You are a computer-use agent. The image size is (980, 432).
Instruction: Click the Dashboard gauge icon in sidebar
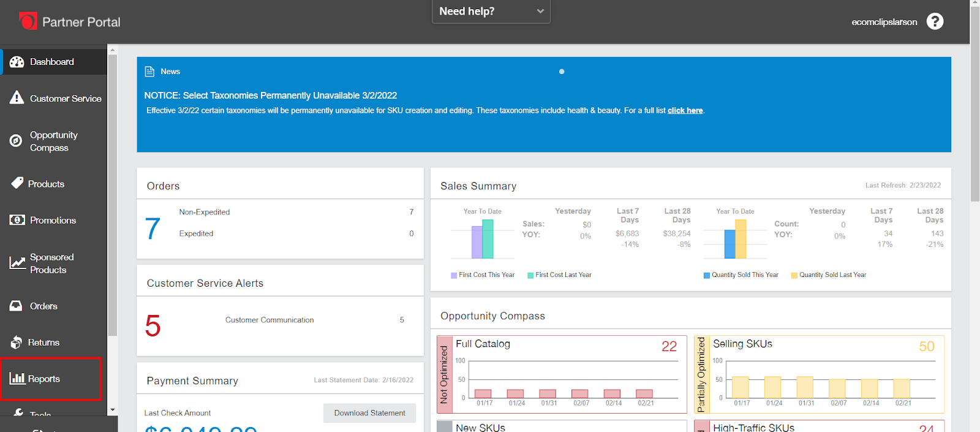(17, 62)
